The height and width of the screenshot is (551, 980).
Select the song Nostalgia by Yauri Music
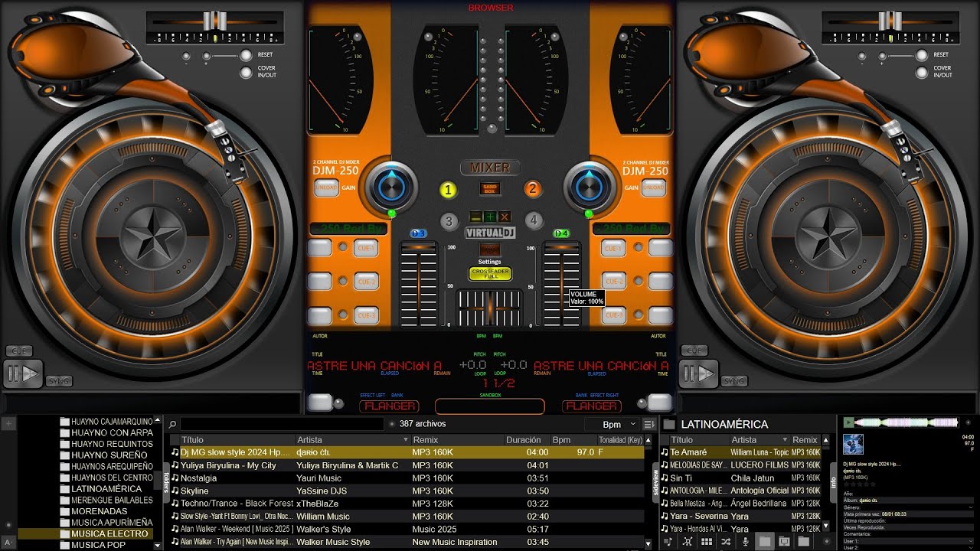(x=407, y=478)
